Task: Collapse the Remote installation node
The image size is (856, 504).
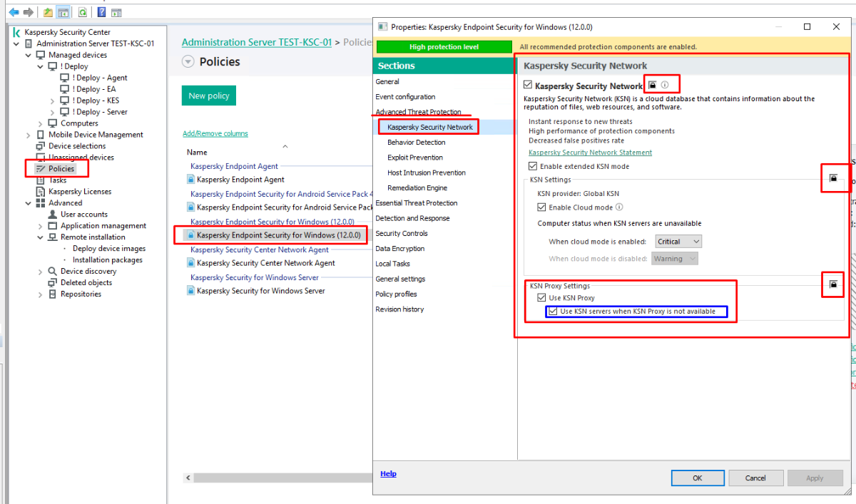Action: click(x=41, y=237)
